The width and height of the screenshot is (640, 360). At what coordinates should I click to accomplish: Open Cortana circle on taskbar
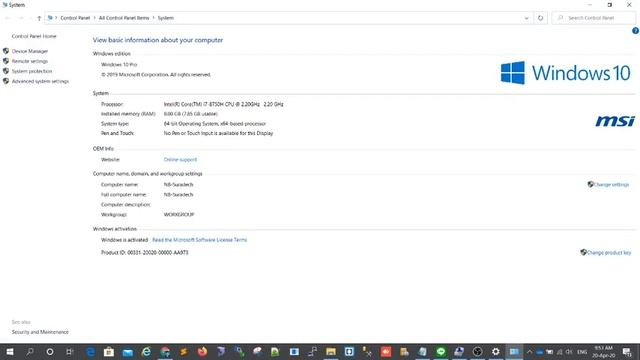[50, 352]
